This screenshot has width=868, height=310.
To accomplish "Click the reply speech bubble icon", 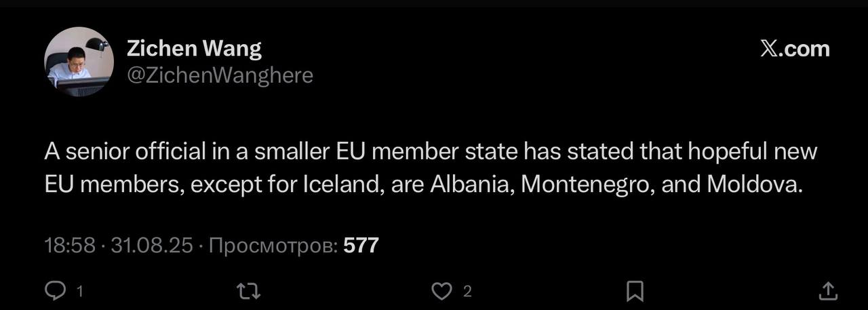I will [54, 291].
